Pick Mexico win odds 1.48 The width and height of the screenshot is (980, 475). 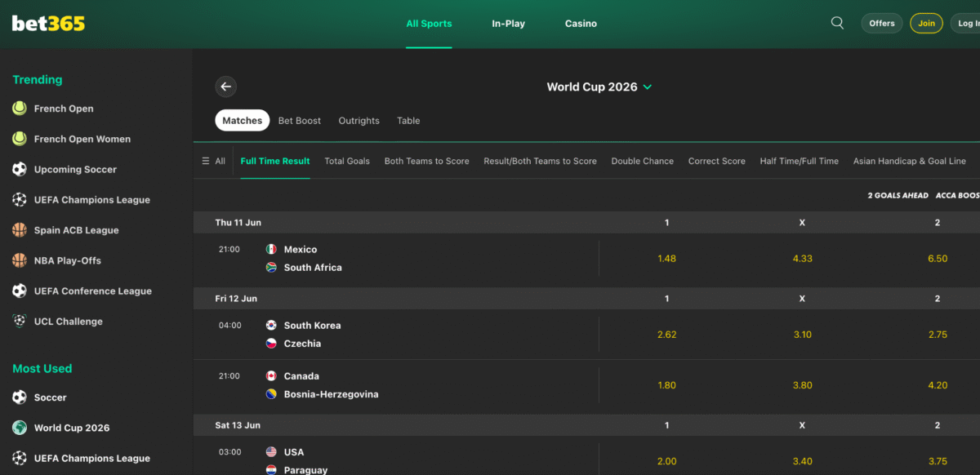(666, 259)
